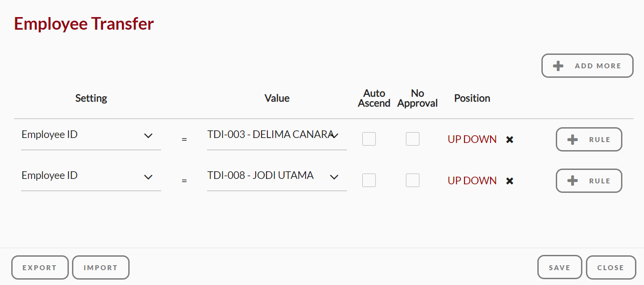Remove the TDI-008 JODI UTAMA row via X
Image resolution: width=644 pixels, height=285 pixels.
point(509,181)
